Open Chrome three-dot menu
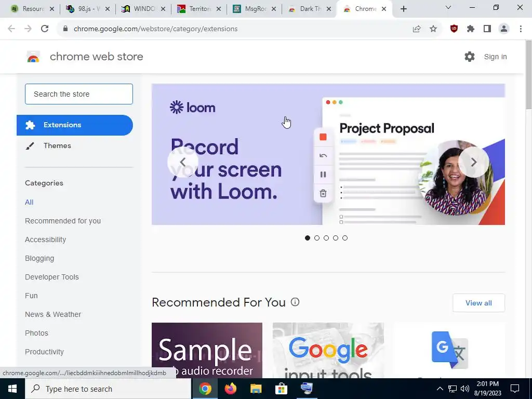This screenshot has width=532, height=399. (521, 29)
